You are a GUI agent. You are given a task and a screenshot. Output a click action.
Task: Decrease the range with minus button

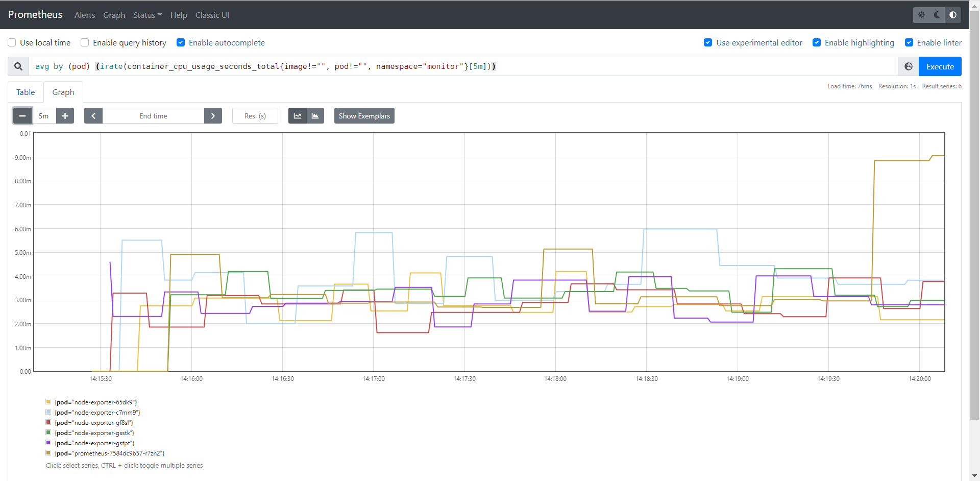point(22,116)
